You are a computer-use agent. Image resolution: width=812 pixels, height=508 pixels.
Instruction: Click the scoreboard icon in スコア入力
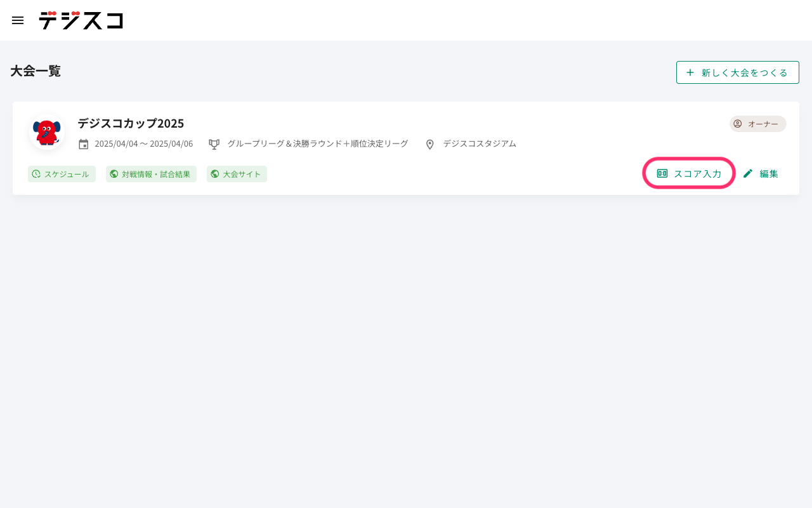(x=662, y=173)
